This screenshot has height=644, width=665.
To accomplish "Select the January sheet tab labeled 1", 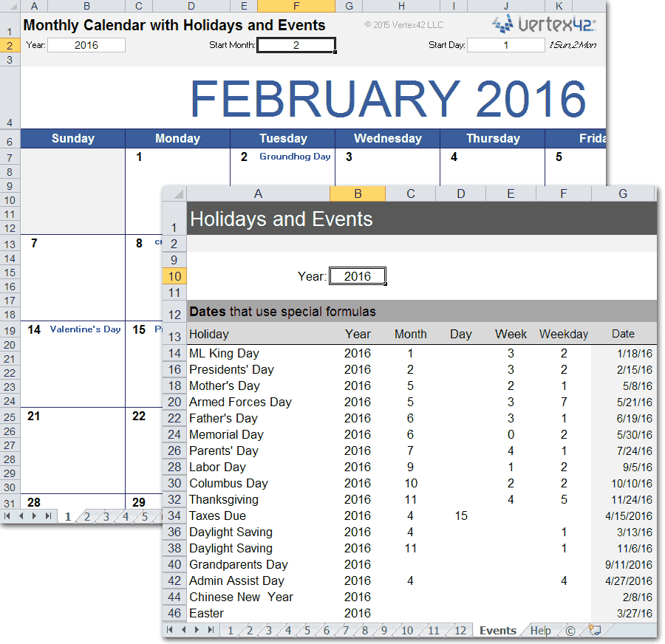I will click(229, 630).
